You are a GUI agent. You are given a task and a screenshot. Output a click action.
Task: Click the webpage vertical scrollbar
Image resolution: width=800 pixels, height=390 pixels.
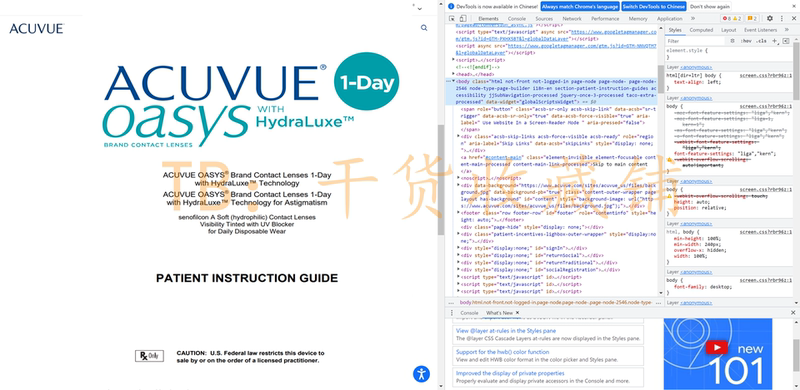click(441, 180)
